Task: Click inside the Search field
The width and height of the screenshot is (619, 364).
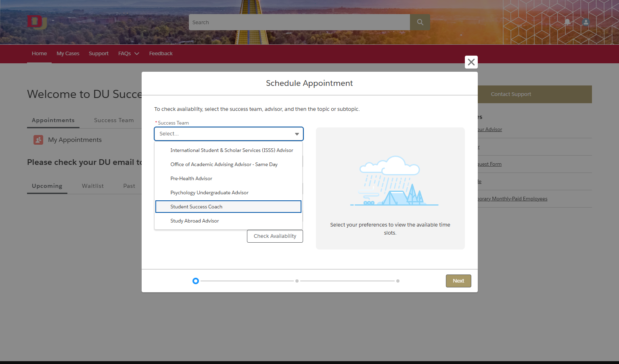Action: (299, 22)
